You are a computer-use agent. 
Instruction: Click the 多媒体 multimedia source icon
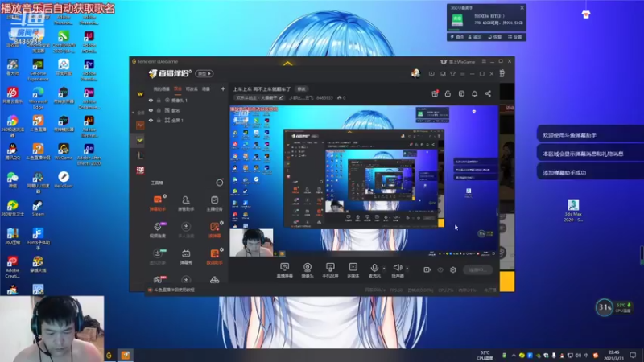(x=353, y=270)
